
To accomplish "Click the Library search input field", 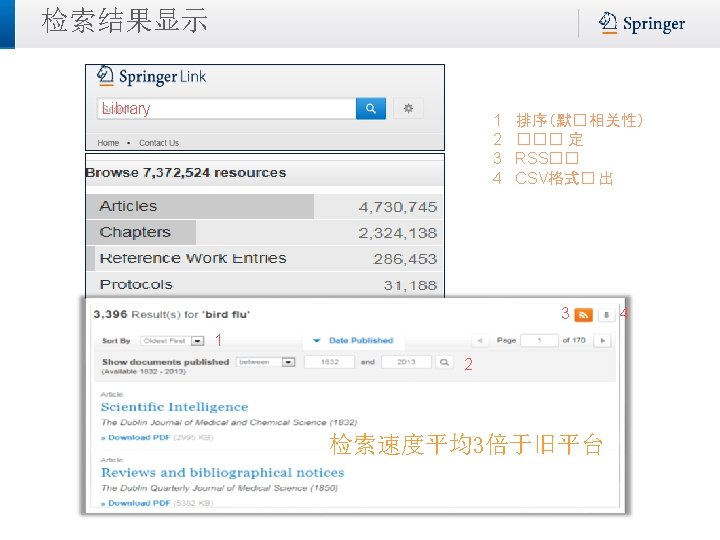I will click(227, 108).
